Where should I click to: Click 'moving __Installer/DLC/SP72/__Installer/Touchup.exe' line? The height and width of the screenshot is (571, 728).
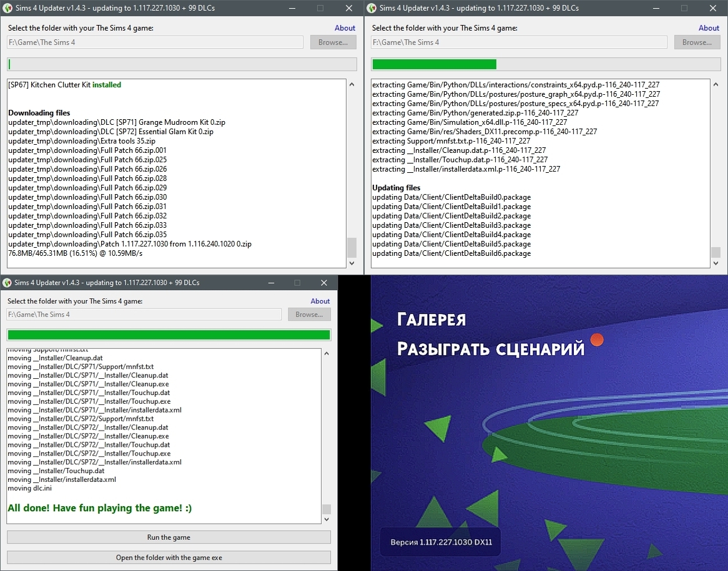(x=89, y=454)
